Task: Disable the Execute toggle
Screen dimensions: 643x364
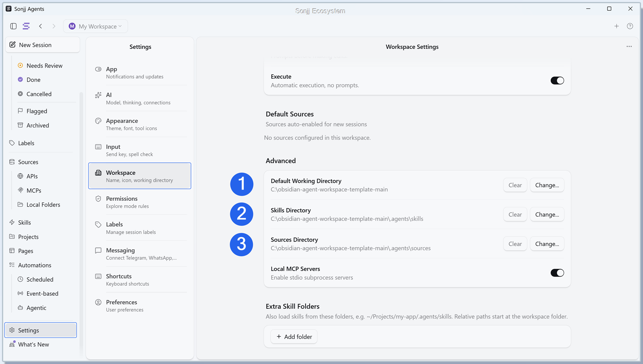Action: tap(557, 81)
